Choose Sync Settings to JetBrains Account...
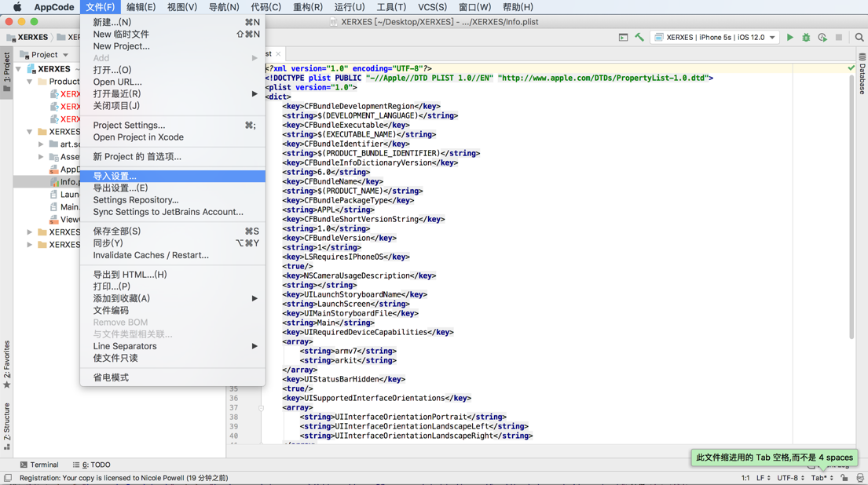Screen dimensions: 868x485 coord(173,212)
